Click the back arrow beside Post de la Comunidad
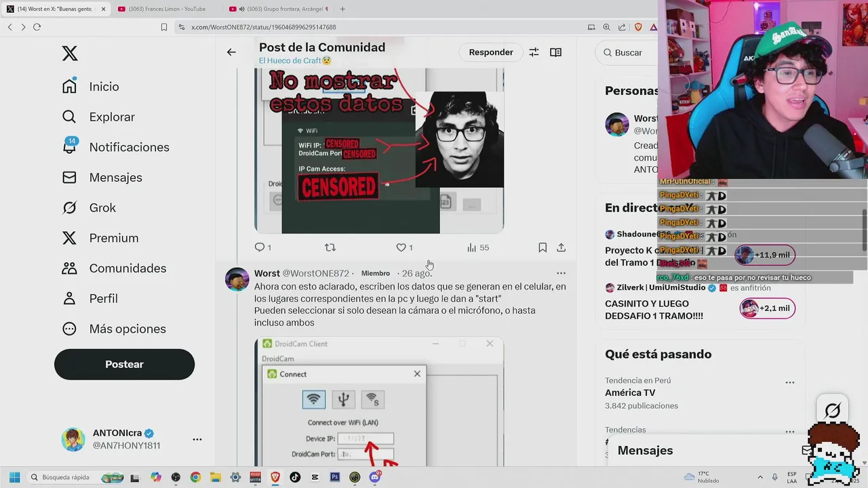Image resolution: width=868 pixels, height=488 pixels. pyautogui.click(x=231, y=52)
